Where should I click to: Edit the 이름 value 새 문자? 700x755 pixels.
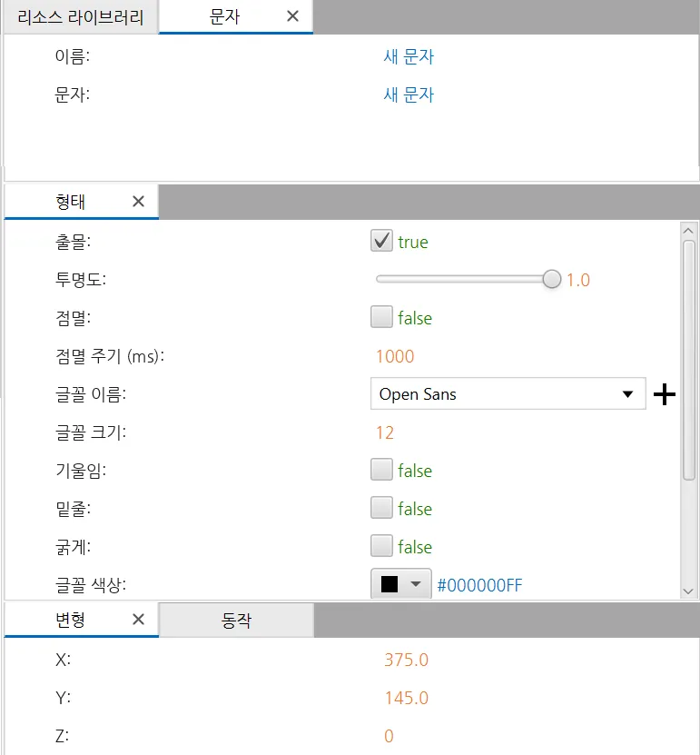tap(409, 57)
